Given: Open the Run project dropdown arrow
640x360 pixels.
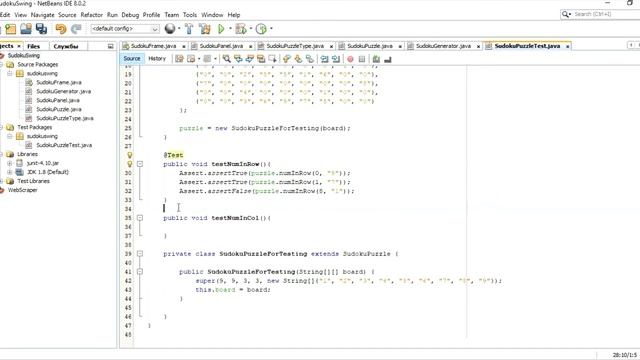Looking at the screenshot, I should point(230,29).
